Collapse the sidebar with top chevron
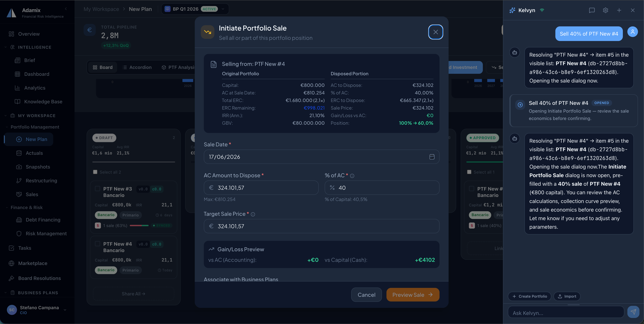644x324 pixels. pos(66,9)
